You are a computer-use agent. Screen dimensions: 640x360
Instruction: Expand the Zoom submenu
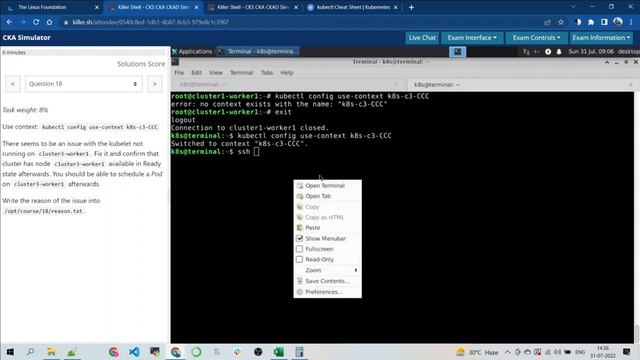tap(327, 270)
